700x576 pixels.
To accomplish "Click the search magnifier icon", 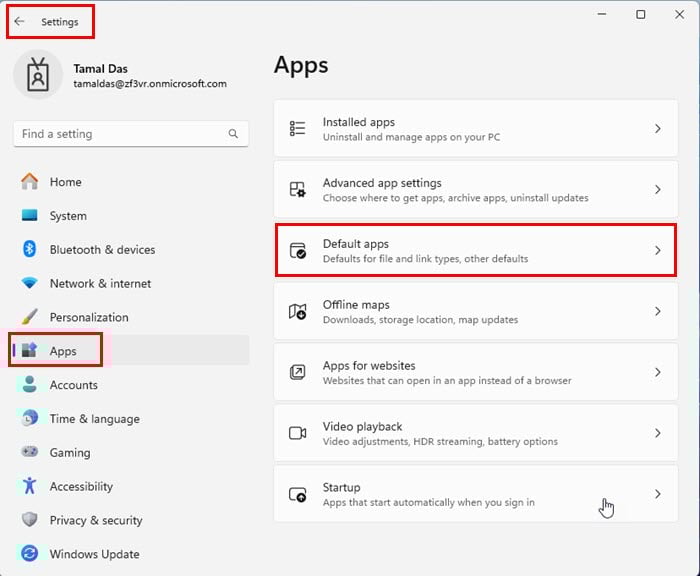I will coord(233,134).
